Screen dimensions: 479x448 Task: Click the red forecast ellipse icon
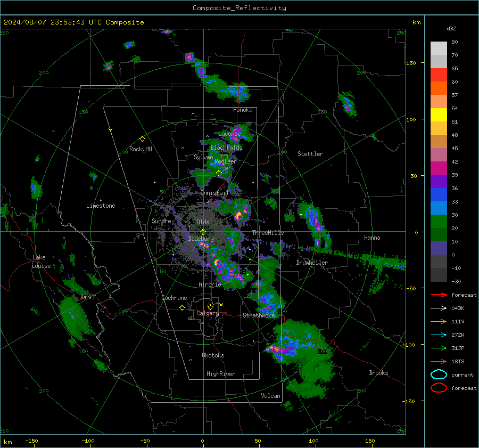[439, 388]
